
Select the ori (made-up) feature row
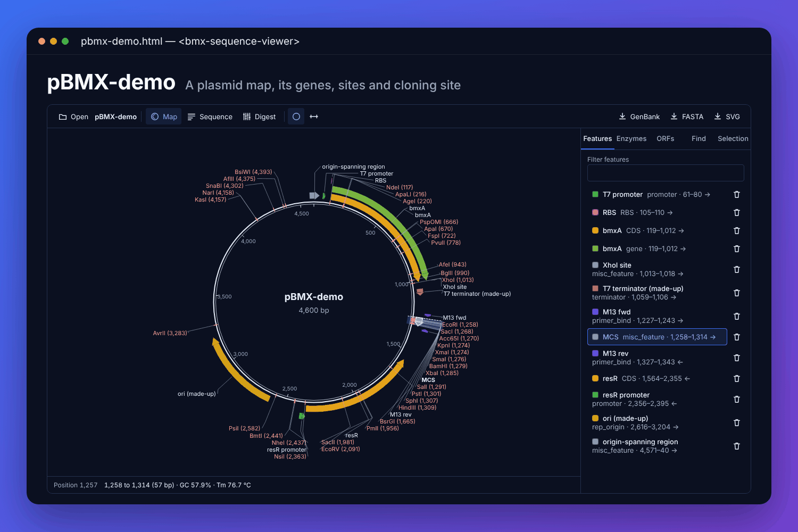pos(657,423)
